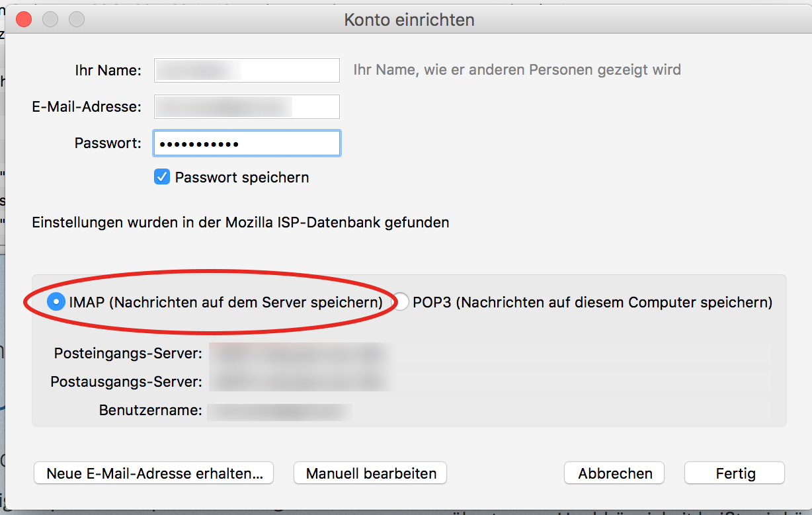This screenshot has height=515, width=812.
Task: Click the gray name hint text
Action: tap(516, 69)
